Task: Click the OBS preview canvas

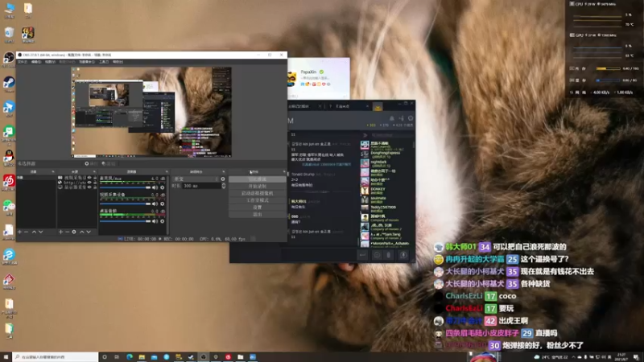Action: [x=151, y=112]
